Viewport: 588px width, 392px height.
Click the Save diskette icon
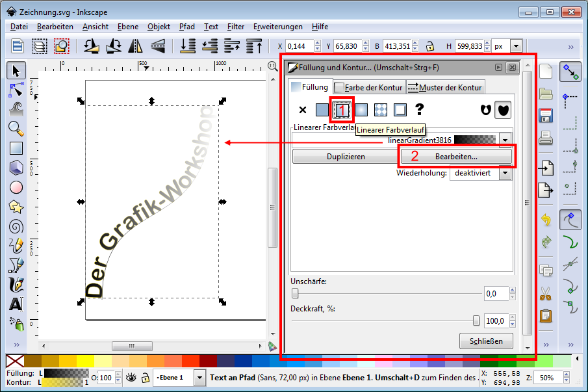546,116
